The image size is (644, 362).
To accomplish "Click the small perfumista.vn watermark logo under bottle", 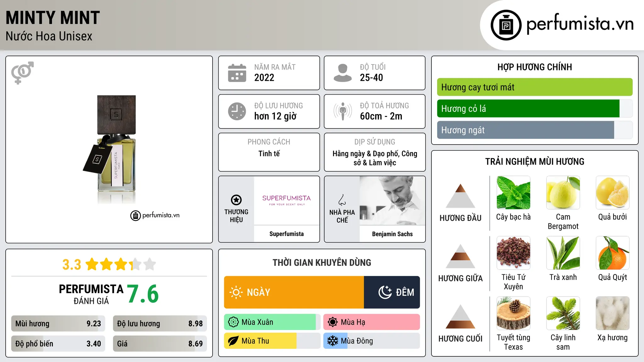I will [x=155, y=216].
